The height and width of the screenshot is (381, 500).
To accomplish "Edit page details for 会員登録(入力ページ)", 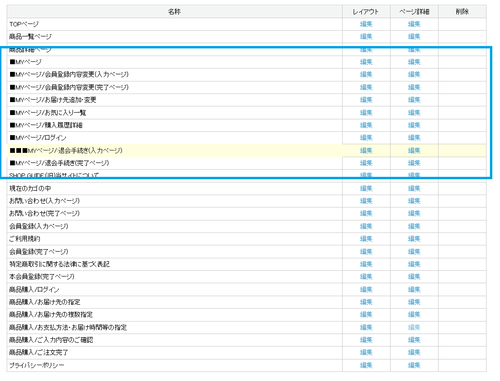I will point(414,226).
